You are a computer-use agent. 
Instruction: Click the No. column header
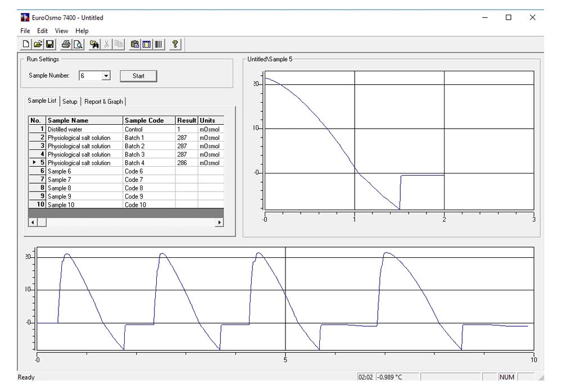click(x=37, y=120)
